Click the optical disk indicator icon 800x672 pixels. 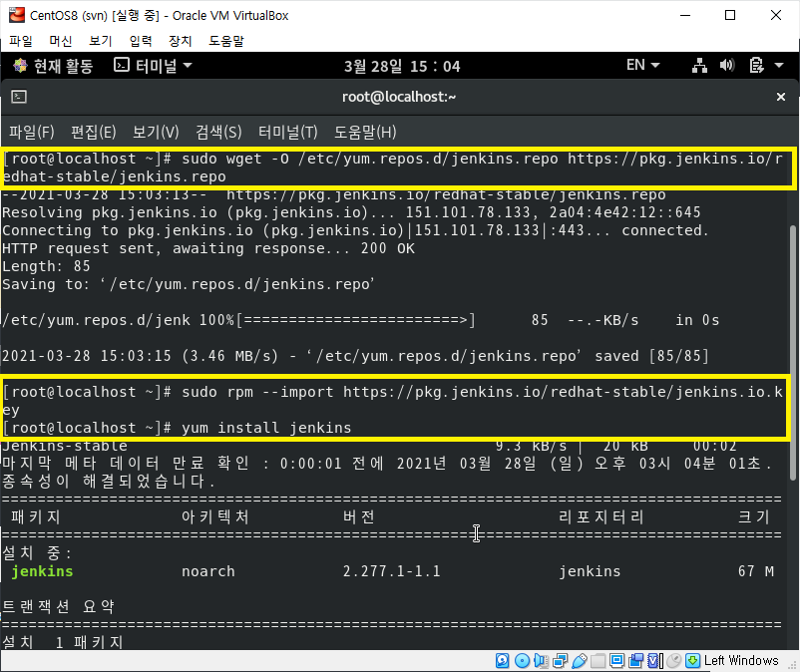(522, 661)
